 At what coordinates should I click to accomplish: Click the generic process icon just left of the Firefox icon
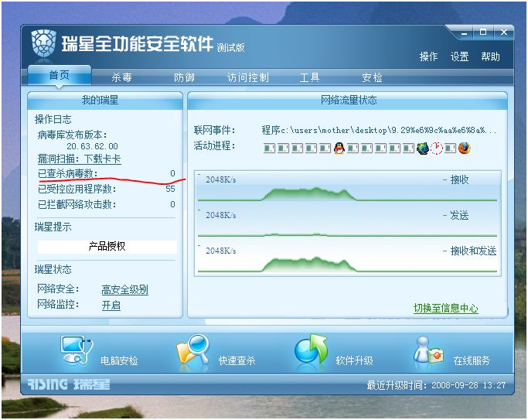(x=450, y=149)
